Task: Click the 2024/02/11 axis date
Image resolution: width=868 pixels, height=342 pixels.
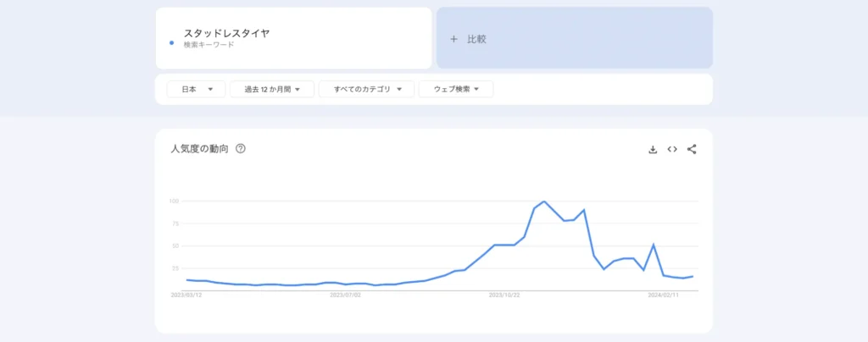Action: pyautogui.click(x=663, y=295)
